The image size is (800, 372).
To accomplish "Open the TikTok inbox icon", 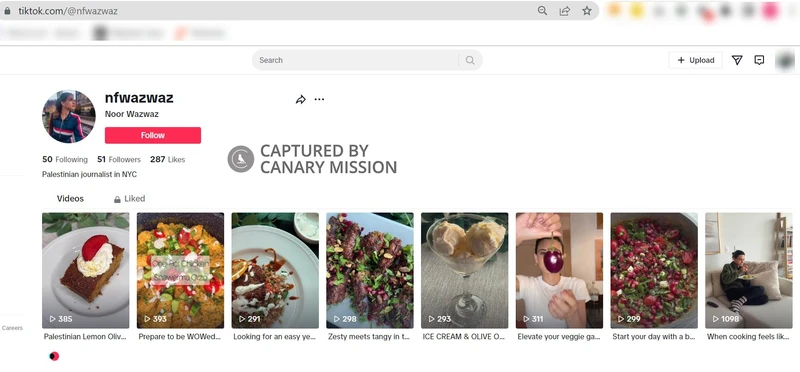I will [x=759, y=60].
